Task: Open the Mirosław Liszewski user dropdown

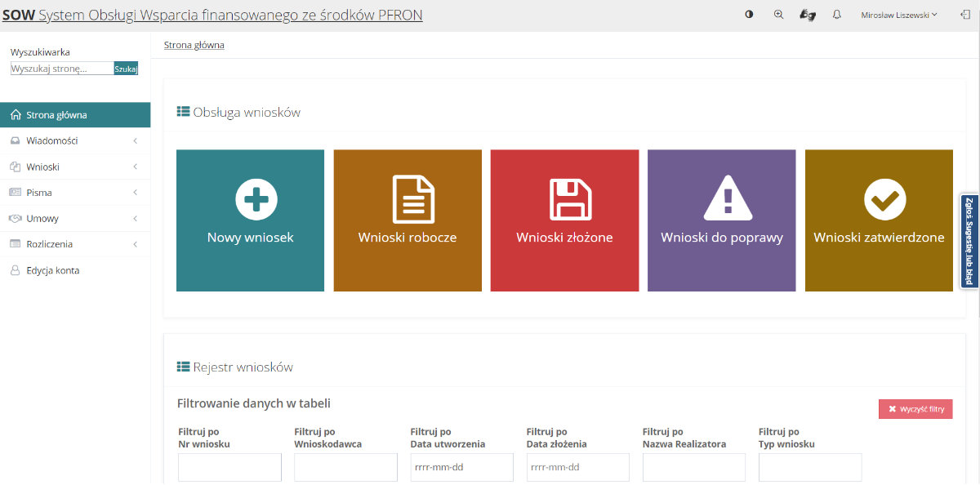Action: pos(899,15)
